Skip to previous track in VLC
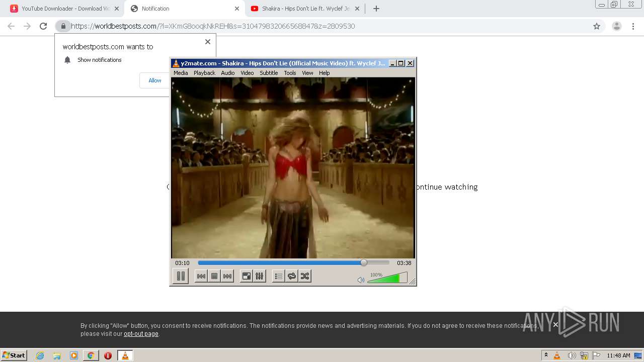This screenshot has height=362, width=644. click(x=201, y=276)
